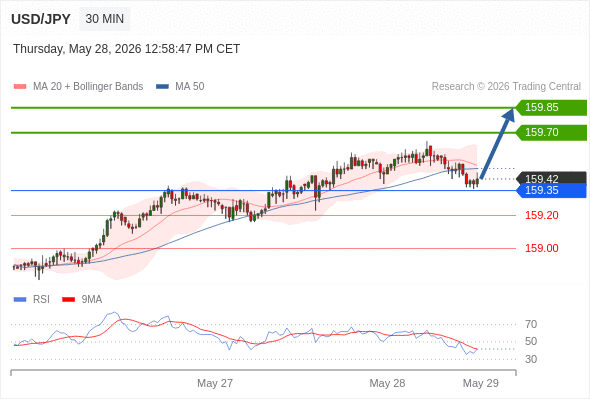Click the 159.85 resistance price tag
Screen dimensions: 590x400
[551, 108]
